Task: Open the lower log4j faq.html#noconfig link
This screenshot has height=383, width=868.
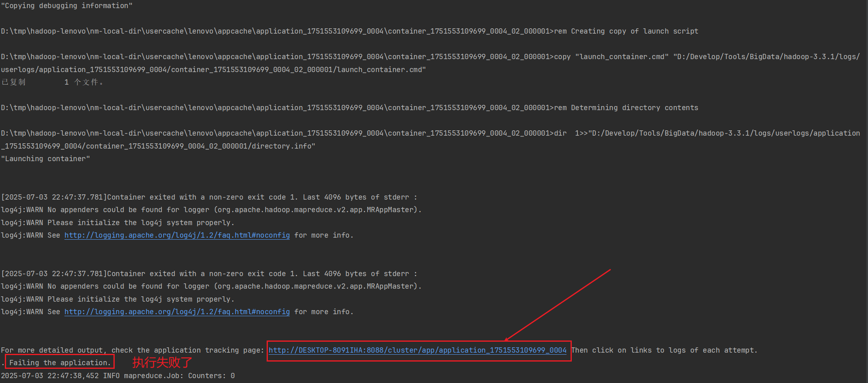Action: coord(177,312)
